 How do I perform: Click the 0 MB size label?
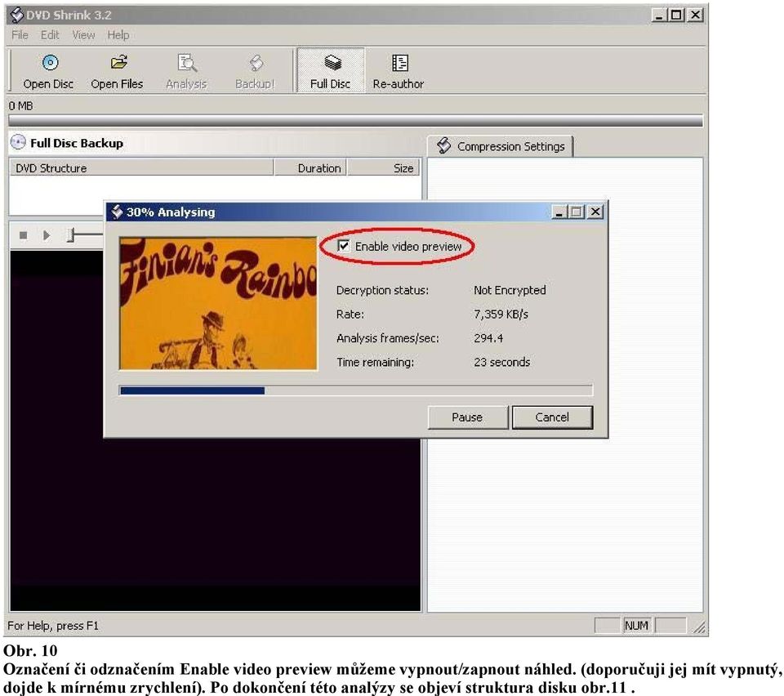[20, 105]
